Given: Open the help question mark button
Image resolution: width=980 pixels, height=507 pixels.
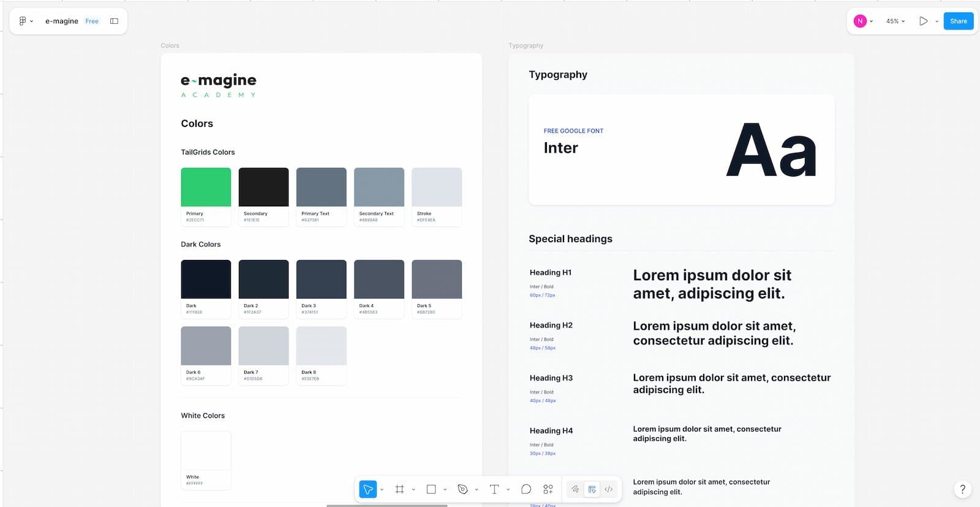Looking at the screenshot, I should point(963,489).
